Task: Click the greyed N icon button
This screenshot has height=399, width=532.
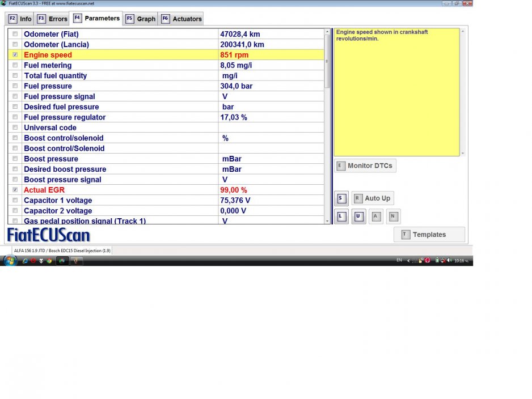Action: (393, 217)
